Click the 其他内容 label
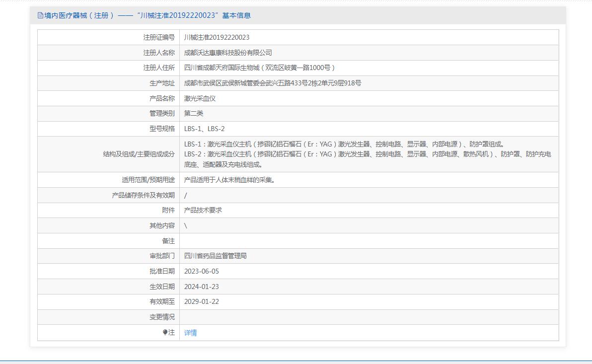Viewport: 592px width, 364px height. point(162,225)
